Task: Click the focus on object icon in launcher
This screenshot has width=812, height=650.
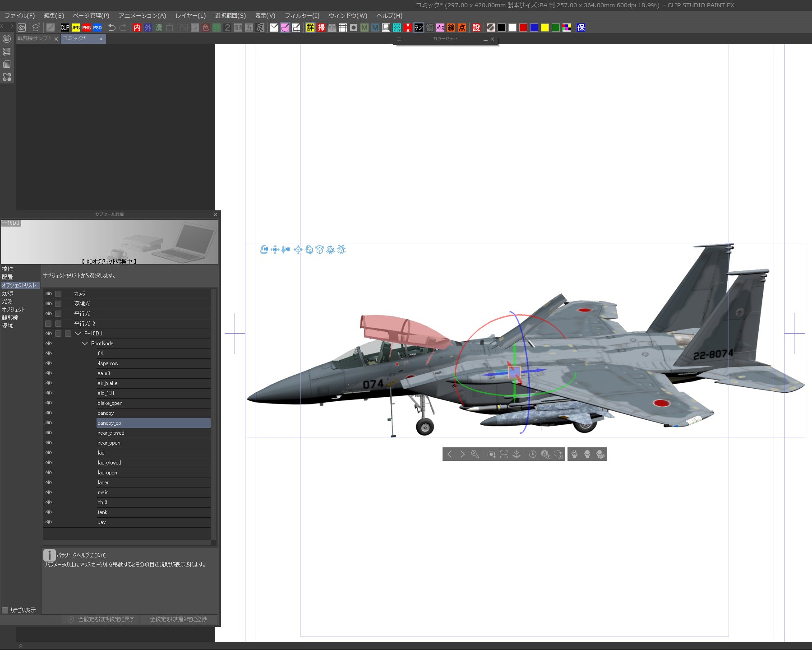Action: (x=504, y=454)
